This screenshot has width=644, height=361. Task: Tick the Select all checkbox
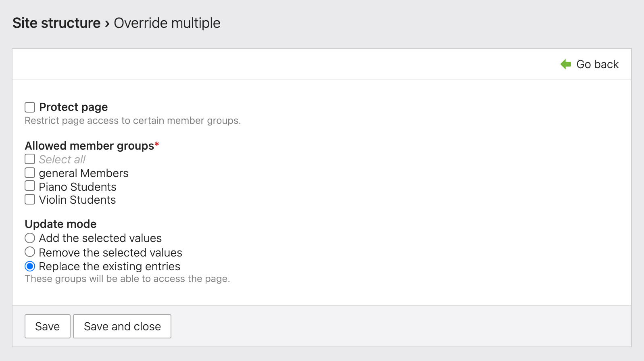point(30,159)
